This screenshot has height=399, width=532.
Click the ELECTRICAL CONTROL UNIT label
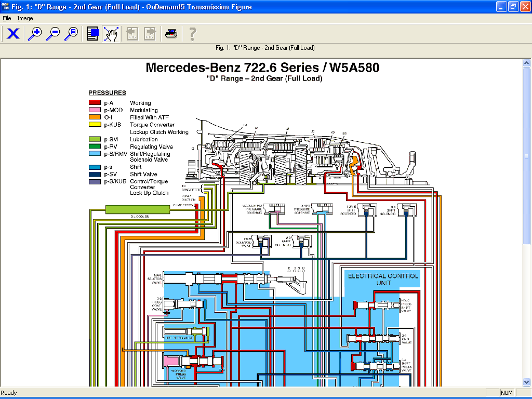[383, 279]
